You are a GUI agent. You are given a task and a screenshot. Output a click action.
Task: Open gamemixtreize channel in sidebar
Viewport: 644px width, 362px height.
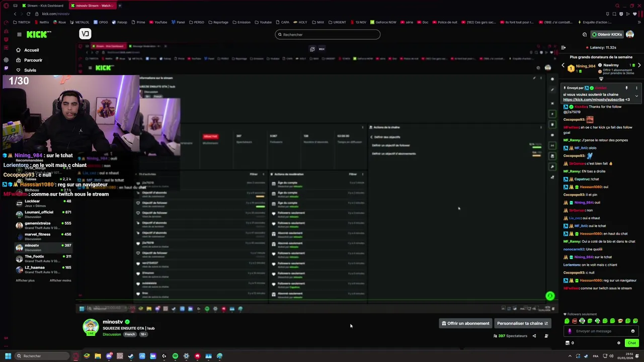point(43,225)
